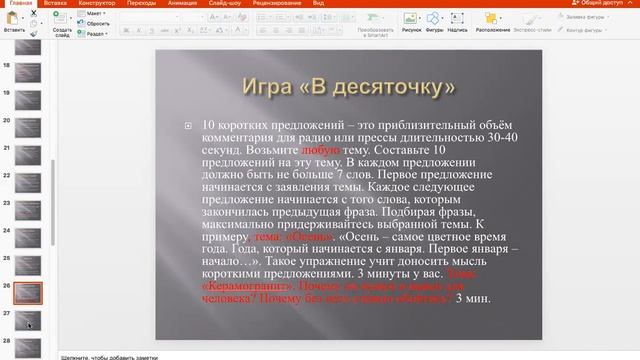Open Расположение arrange icon
Screen dimensions: 640x360
491,18
